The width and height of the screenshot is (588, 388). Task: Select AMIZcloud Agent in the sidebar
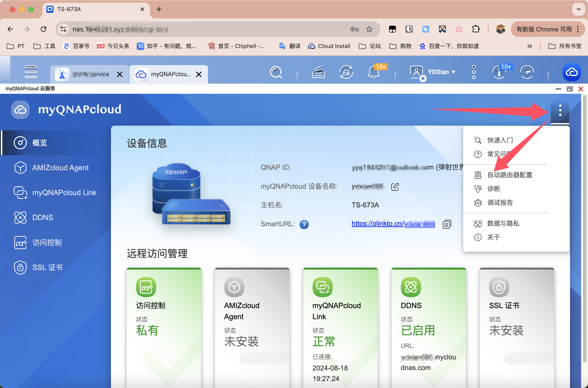(55, 168)
